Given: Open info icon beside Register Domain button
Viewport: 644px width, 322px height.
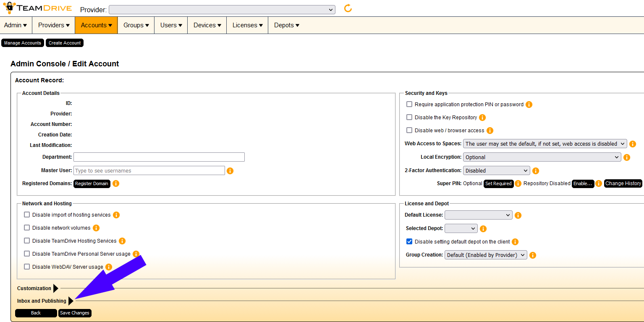Looking at the screenshot, I should click(x=116, y=183).
